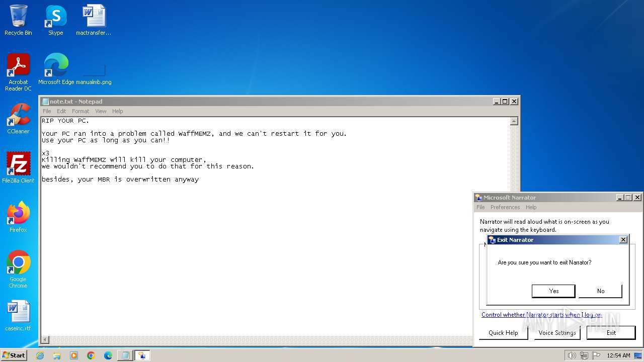Click the 'Use your PC as long as you can!!' line
The width and height of the screenshot is (644, 362).
coord(106,140)
